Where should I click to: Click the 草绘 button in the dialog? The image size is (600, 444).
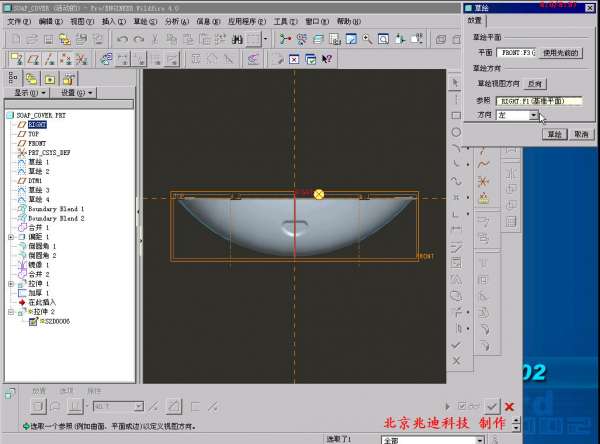(x=554, y=134)
